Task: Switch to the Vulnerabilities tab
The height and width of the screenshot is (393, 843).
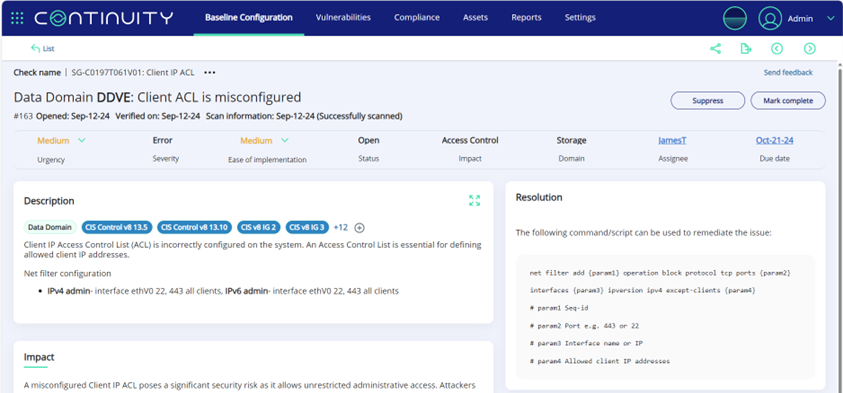Action: [x=343, y=17]
